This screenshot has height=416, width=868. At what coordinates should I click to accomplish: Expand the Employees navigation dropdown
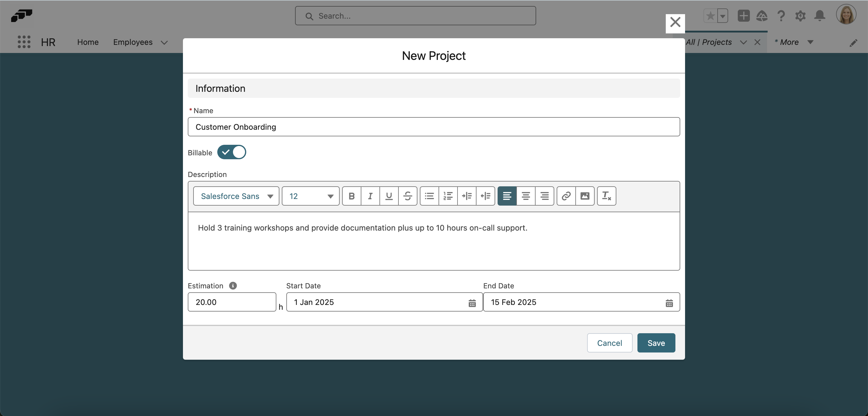coord(165,42)
